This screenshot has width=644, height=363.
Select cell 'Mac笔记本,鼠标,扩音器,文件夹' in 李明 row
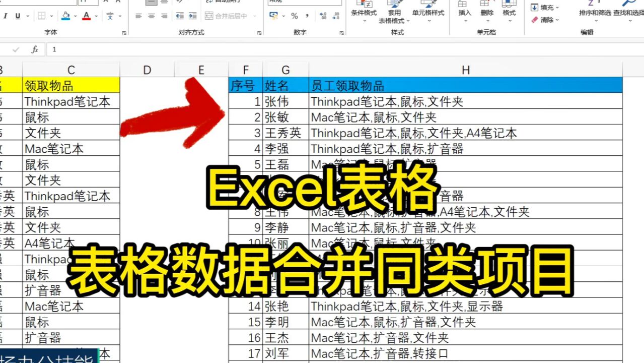coord(466,322)
